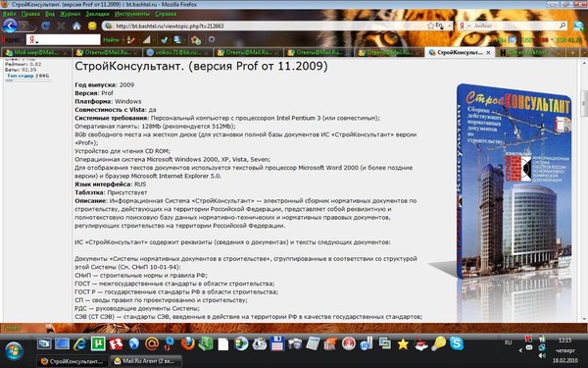
Task: Open a new tab with the plus button
Action: (572, 53)
